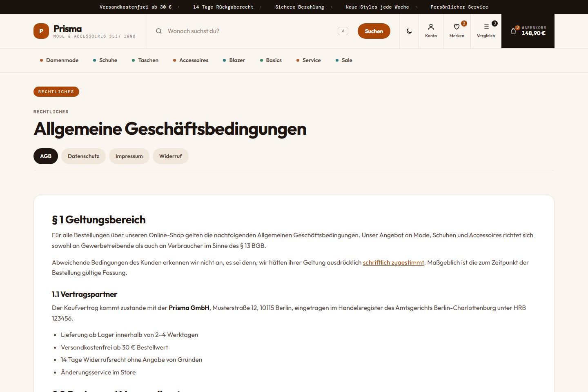Open the Warenkorb shopping bag
This screenshot has height=392, width=588.
click(x=528, y=31)
